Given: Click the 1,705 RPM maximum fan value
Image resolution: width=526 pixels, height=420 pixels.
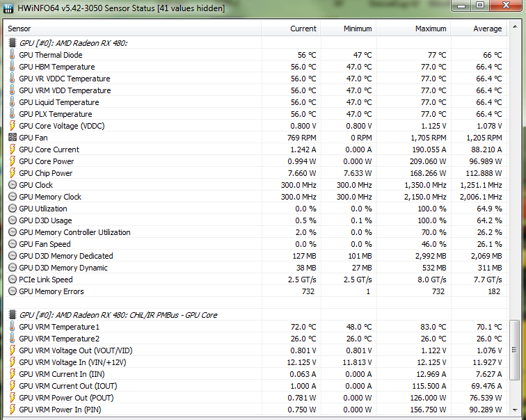Looking at the screenshot, I should (x=429, y=138).
